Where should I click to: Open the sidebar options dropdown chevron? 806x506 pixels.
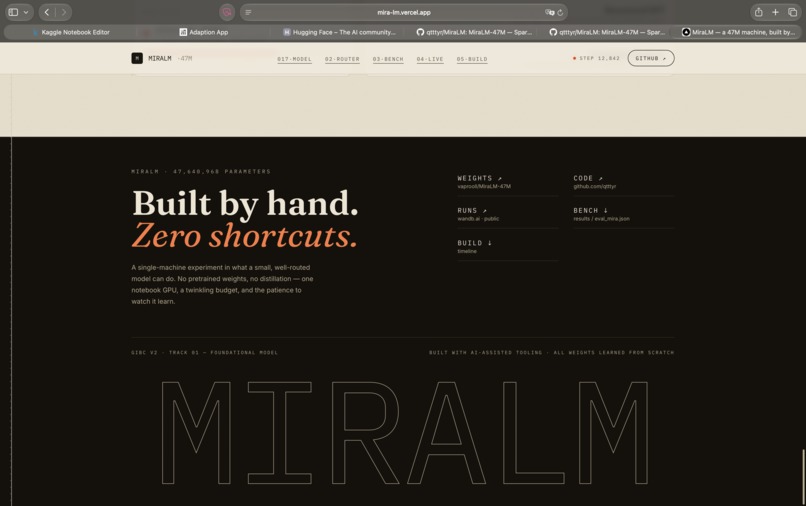click(26, 12)
